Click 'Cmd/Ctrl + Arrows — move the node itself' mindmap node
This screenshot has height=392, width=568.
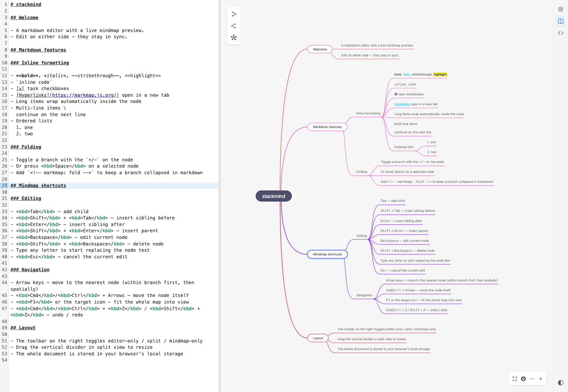[418, 290]
